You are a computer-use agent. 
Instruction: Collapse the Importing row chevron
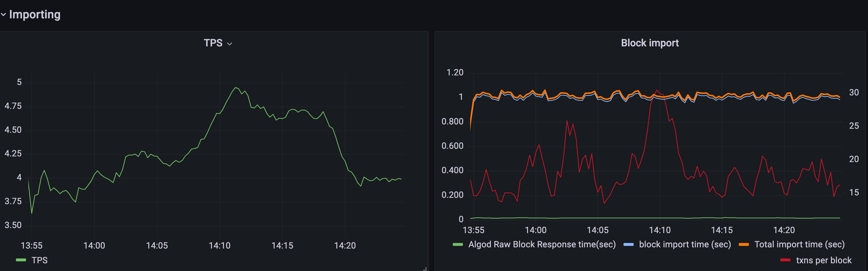point(3,14)
